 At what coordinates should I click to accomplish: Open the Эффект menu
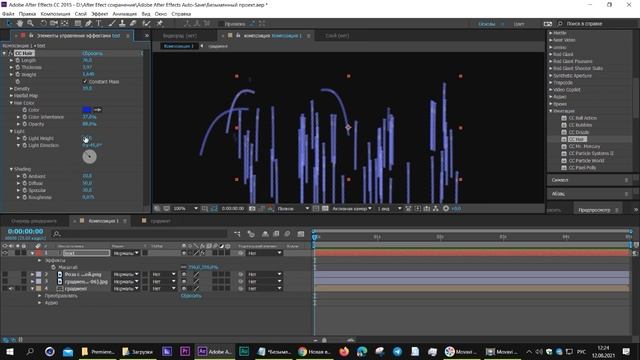tap(100, 14)
